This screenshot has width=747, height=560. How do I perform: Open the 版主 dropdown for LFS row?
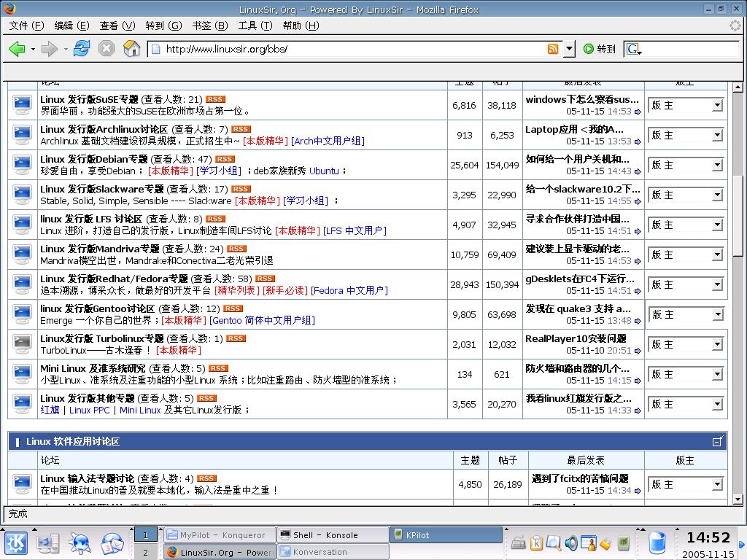(x=686, y=225)
